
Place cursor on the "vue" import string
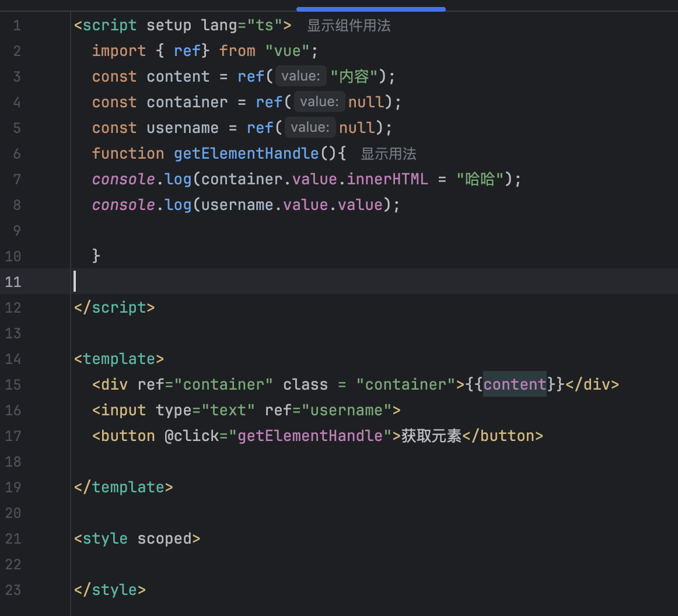click(287, 51)
